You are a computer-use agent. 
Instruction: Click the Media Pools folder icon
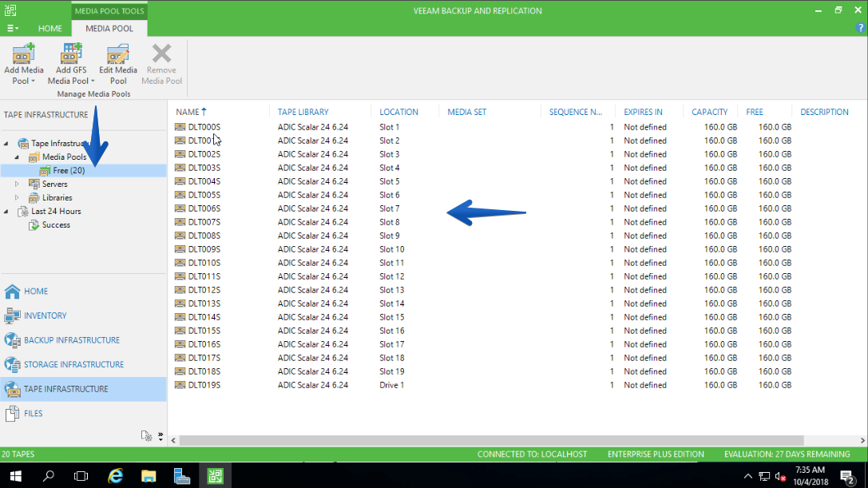[34, 157]
